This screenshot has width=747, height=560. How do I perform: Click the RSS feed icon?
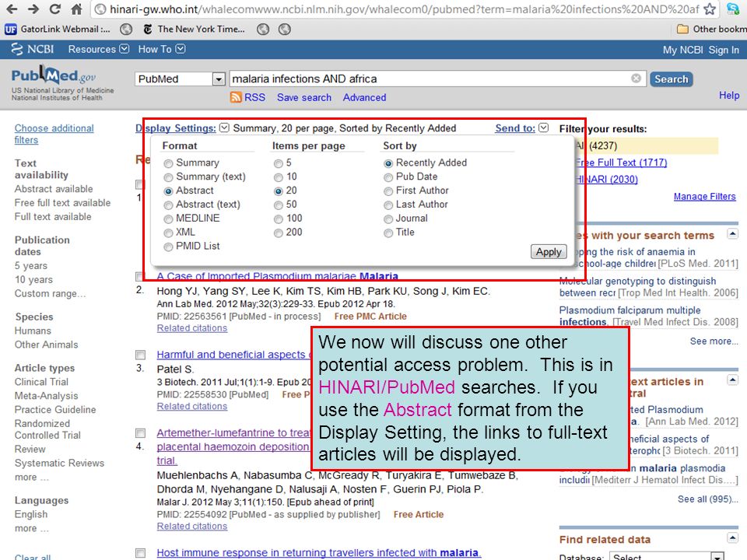click(x=236, y=97)
